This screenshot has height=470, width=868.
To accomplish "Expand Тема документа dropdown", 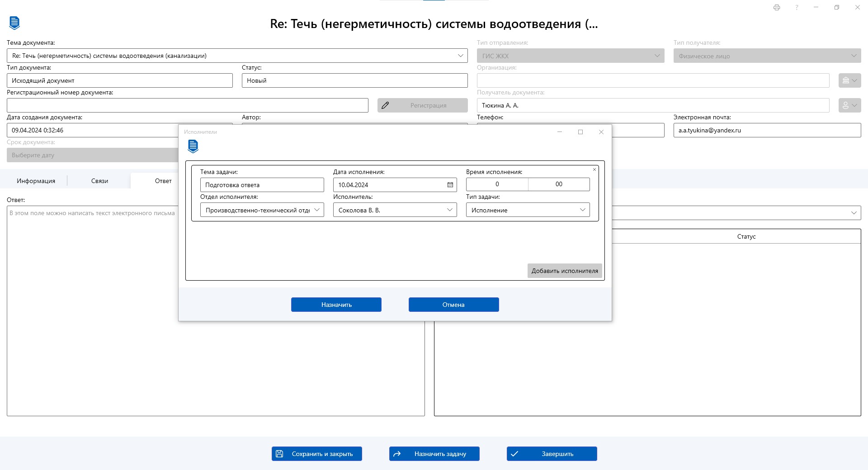I will (460, 56).
